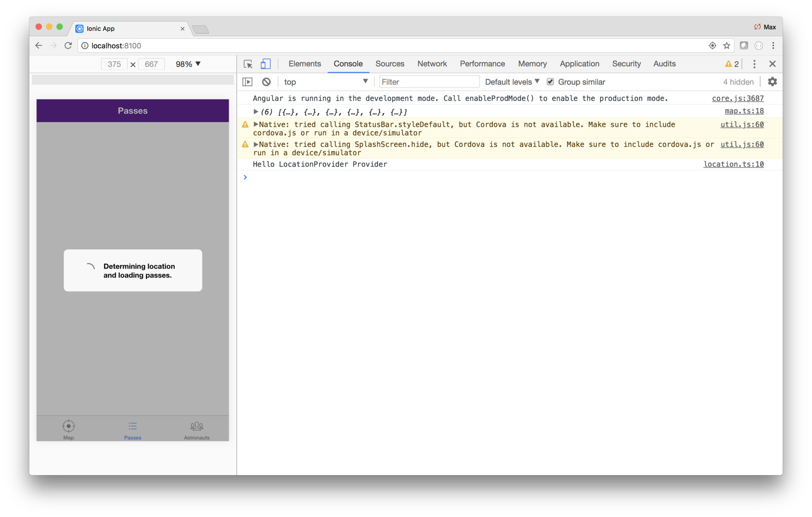This screenshot has height=517, width=812.
Task: Open console settings gear icon
Action: 772,82
